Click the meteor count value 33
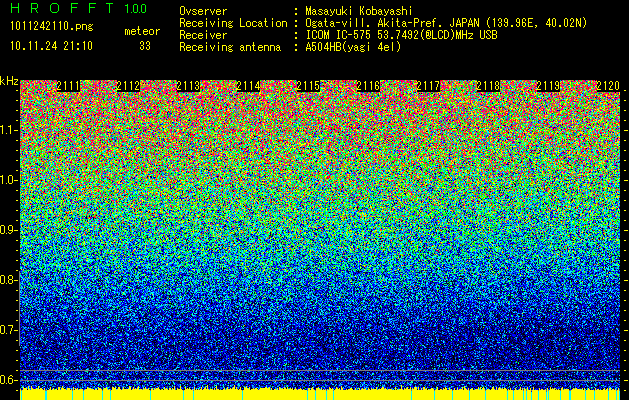Viewport: 629px width, 400px height. click(145, 46)
